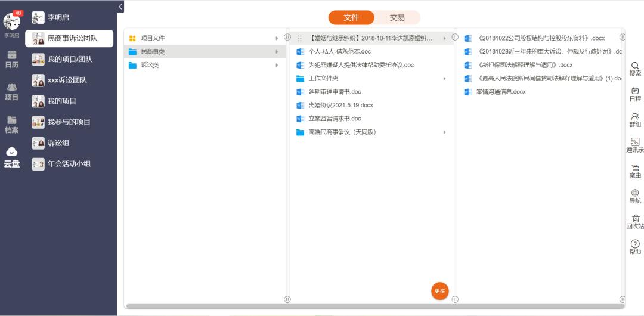Open the 民商事类 folder
Image resolution: width=644 pixels, height=316 pixels.
pos(205,52)
